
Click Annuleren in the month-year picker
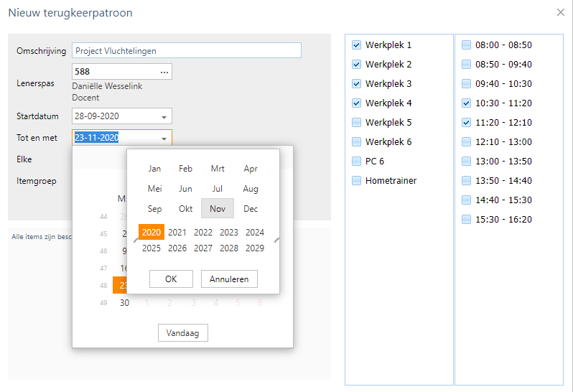tap(229, 279)
